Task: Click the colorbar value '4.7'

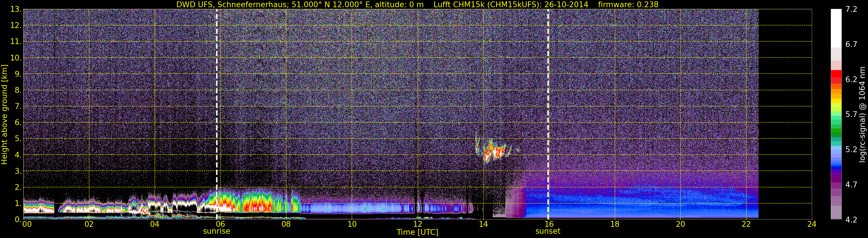Action: (851, 185)
